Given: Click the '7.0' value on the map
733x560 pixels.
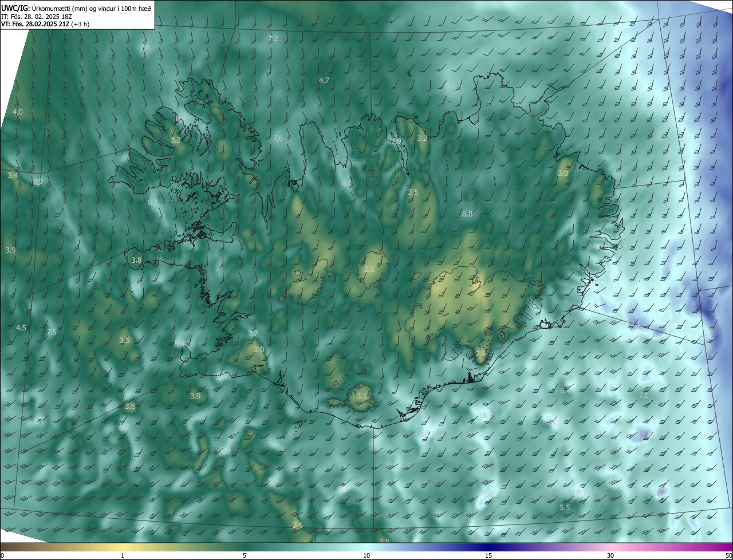Looking at the screenshot, I should (644, 395).
